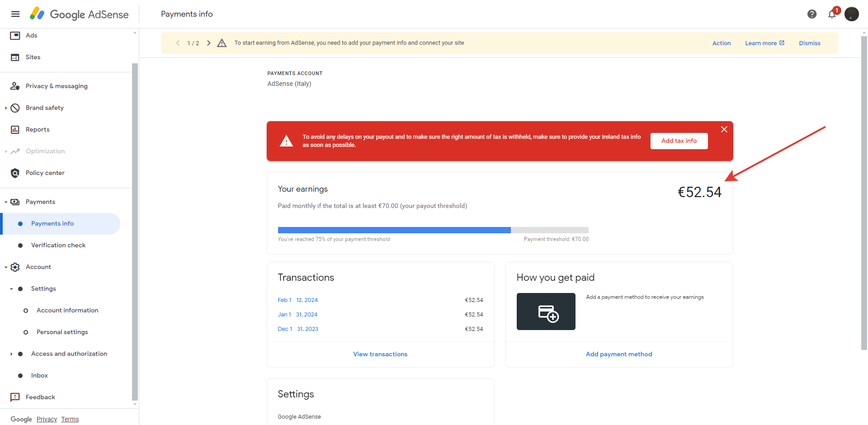Collapse the Payments section
Viewport: 868px width, 425px height.
(x=6, y=202)
